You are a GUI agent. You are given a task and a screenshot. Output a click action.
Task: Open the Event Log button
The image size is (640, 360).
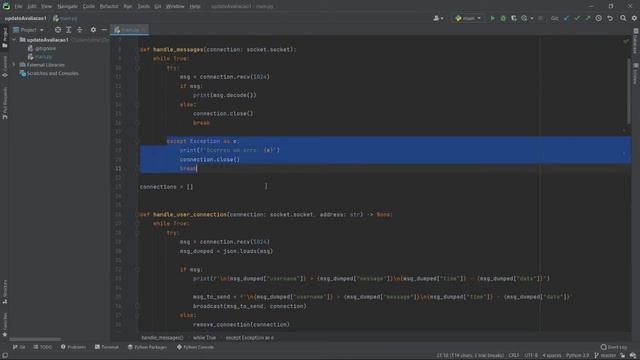click(614, 347)
